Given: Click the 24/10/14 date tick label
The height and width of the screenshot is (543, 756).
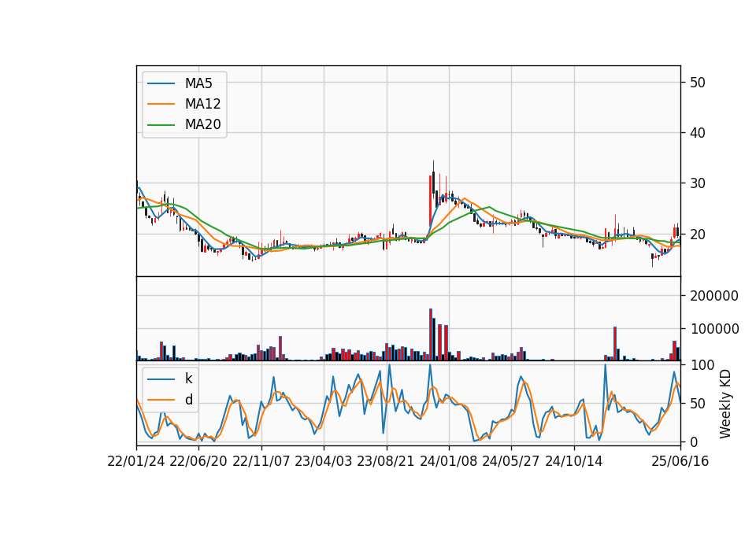Looking at the screenshot, I should point(574,461).
